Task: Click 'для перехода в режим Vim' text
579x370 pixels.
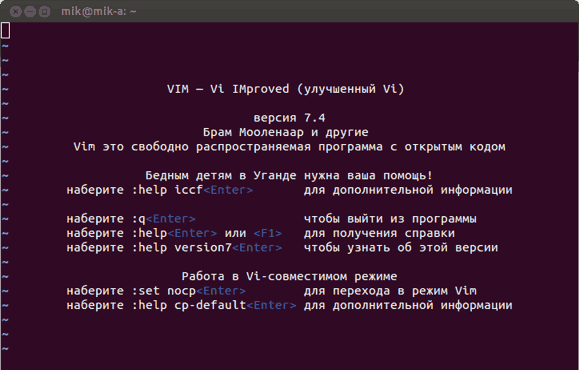Action: coord(390,291)
